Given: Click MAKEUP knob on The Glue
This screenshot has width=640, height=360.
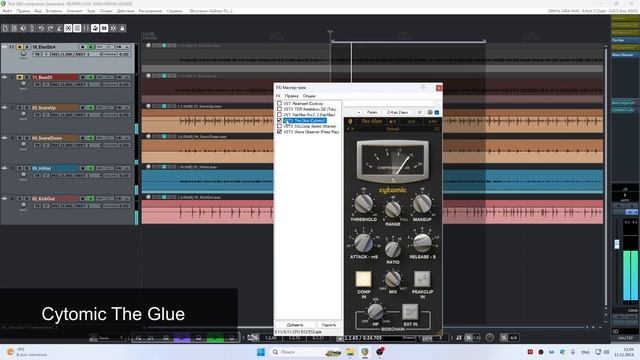Looking at the screenshot, I should 422,203.
